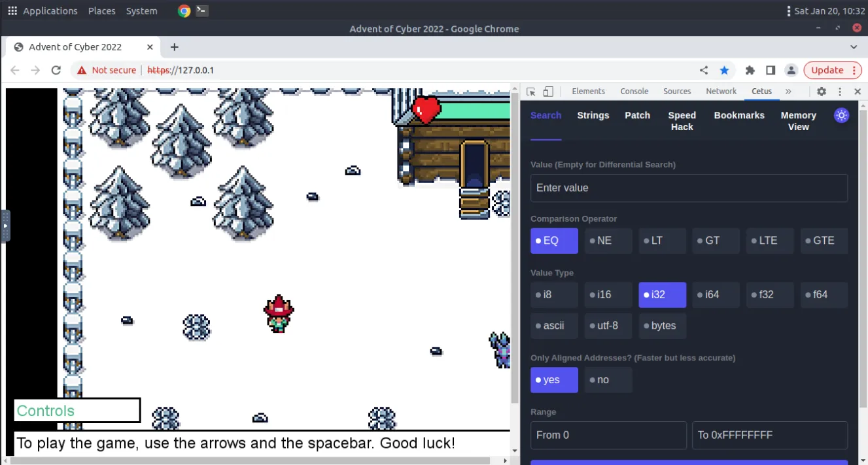Open the Cetus Strings tab
Viewport: 868px width, 465px height.
coord(593,116)
